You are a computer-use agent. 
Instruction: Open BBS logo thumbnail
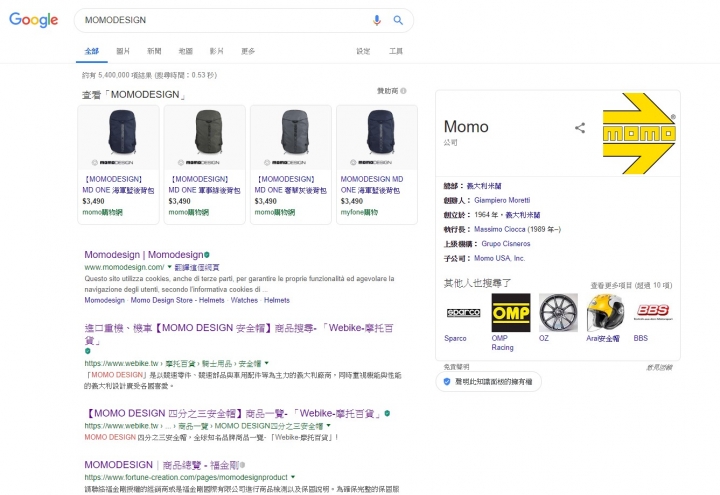pyautogui.click(x=653, y=313)
